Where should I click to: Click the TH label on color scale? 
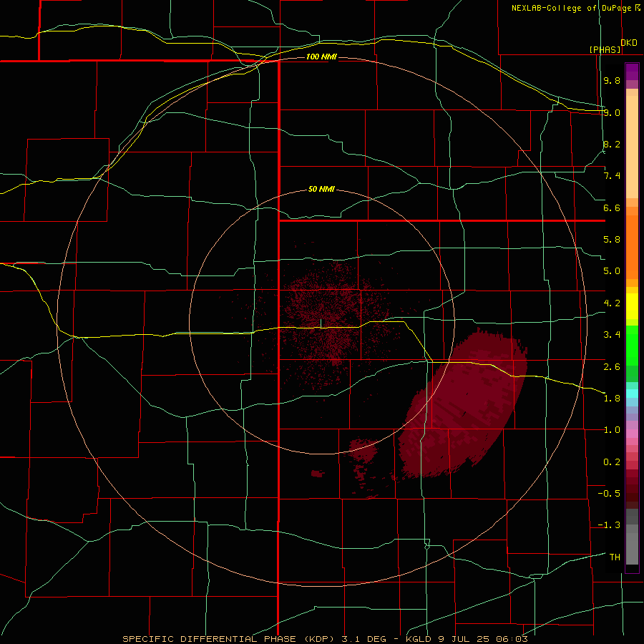[x=615, y=557]
